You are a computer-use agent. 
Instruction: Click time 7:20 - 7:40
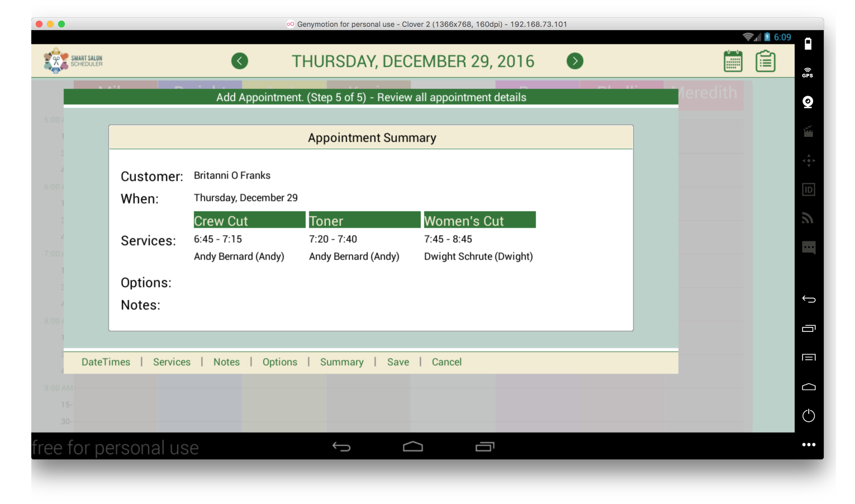coord(333,239)
